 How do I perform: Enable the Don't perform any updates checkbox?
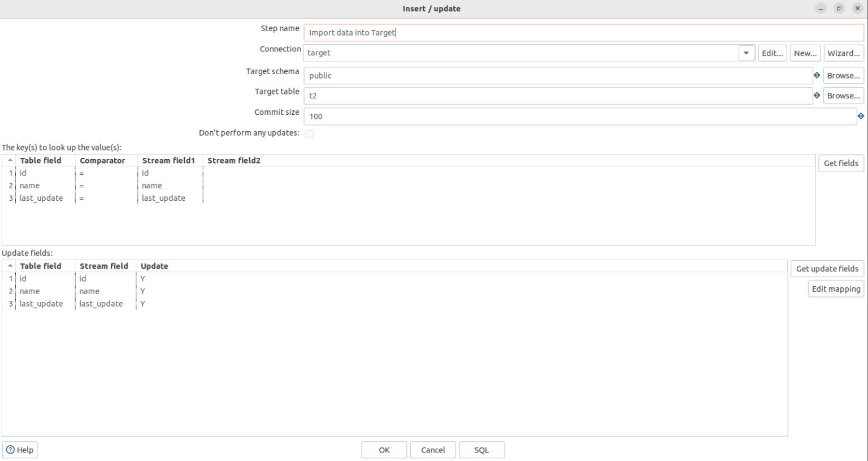pos(310,133)
